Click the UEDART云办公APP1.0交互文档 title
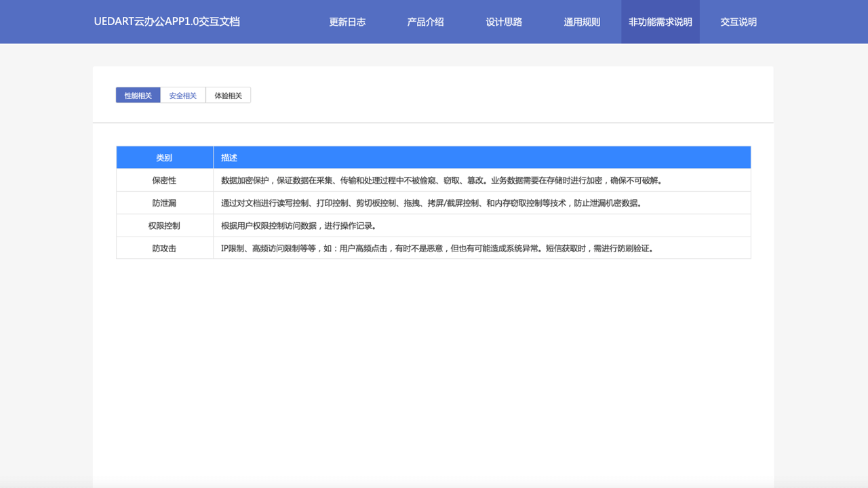Screen dimensions: 868x488 (x=167, y=21)
